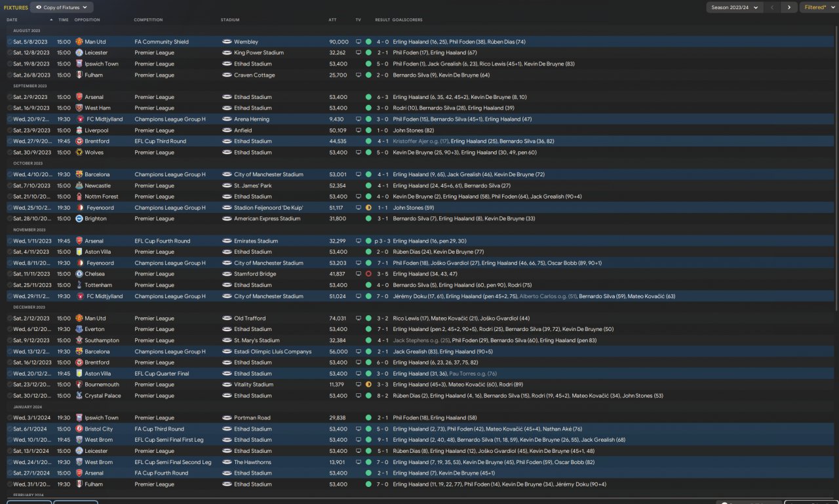This screenshot has width=839, height=504.
Task: Click the own goal Kristoffer Ajer o.g. (17)
Action: pos(421,142)
